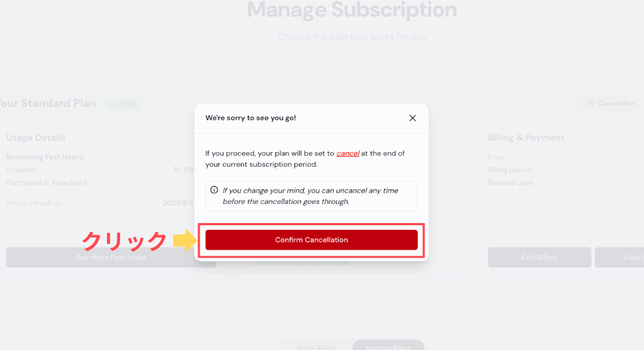The height and width of the screenshot is (350, 644).
Task: Click the Renewal date label
Action: pos(510,183)
